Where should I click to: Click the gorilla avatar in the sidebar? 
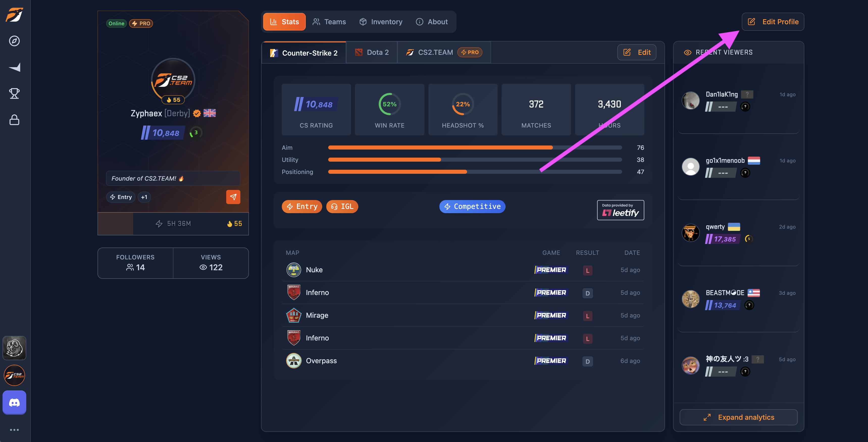14,348
